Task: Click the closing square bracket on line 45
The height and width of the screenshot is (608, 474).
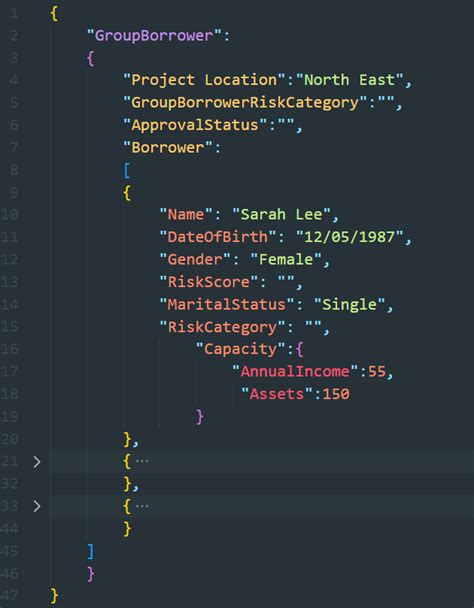Action: click(x=90, y=551)
